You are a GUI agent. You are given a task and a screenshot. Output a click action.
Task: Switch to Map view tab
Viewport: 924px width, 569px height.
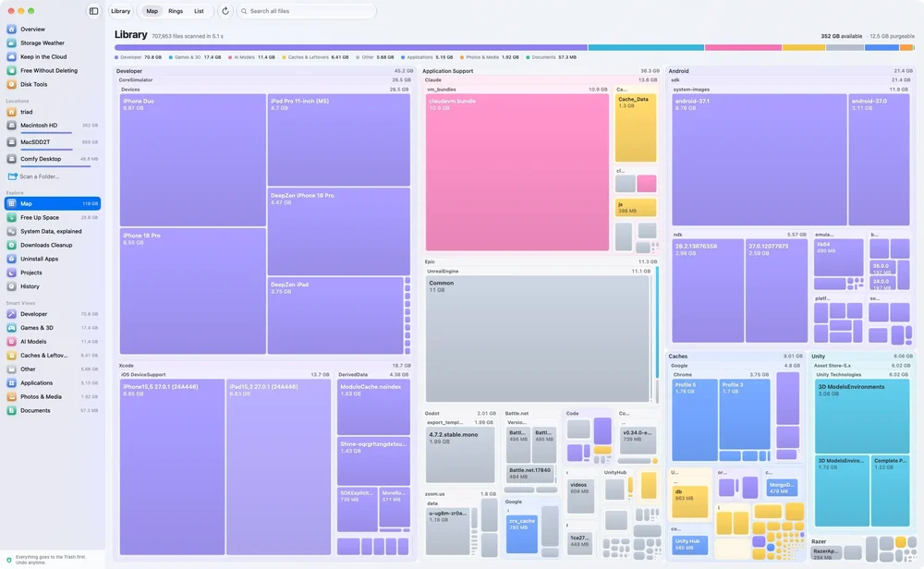tap(152, 10)
